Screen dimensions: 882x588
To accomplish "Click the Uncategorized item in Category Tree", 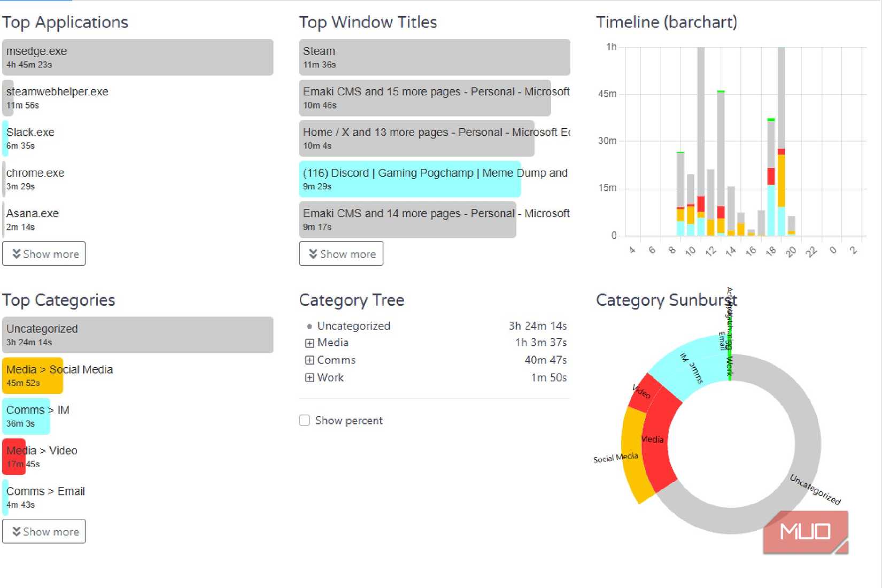I will [x=354, y=326].
